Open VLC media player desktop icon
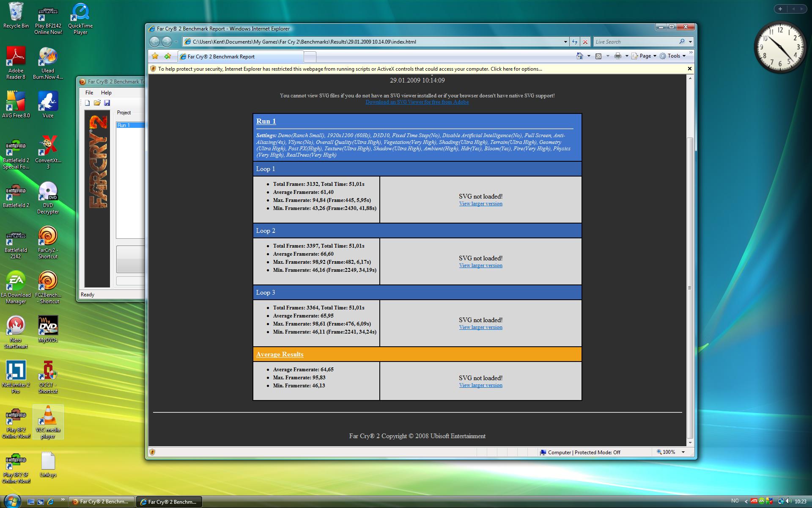 tap(48, 422)
